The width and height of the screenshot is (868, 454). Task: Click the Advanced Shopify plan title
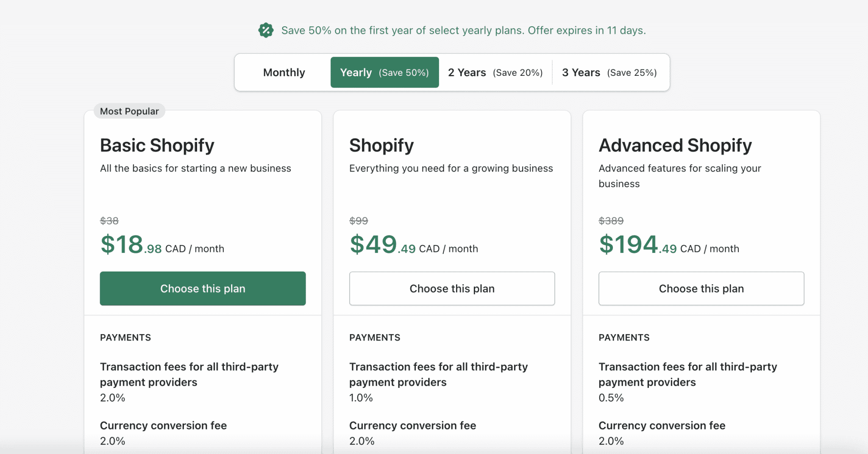(x=675, y=145)
